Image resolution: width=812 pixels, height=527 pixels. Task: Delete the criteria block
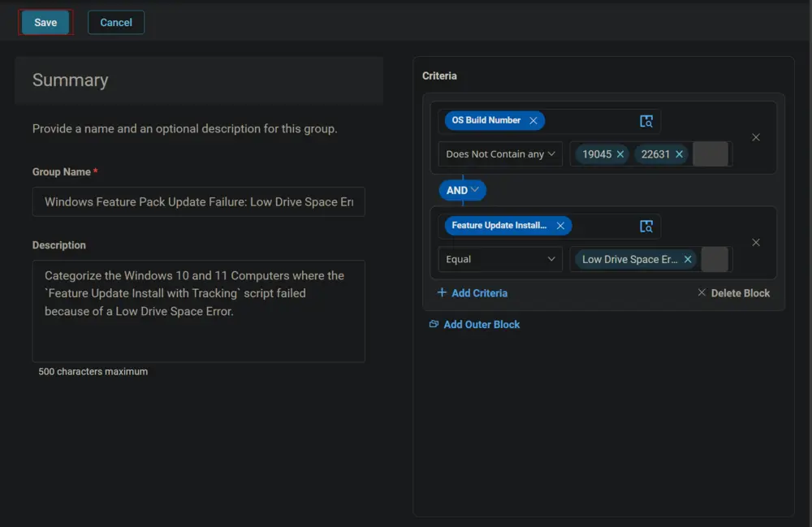[x=733, y=293]
